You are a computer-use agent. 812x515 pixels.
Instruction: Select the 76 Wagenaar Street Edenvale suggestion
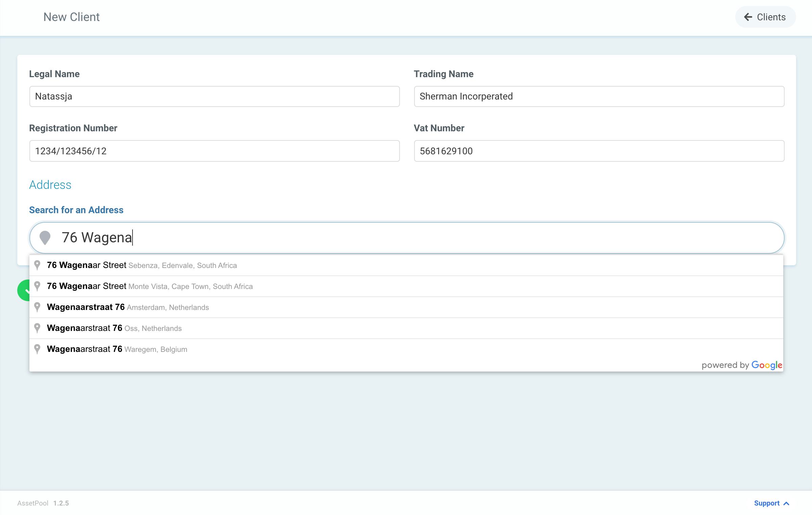[x=142, y=265]
